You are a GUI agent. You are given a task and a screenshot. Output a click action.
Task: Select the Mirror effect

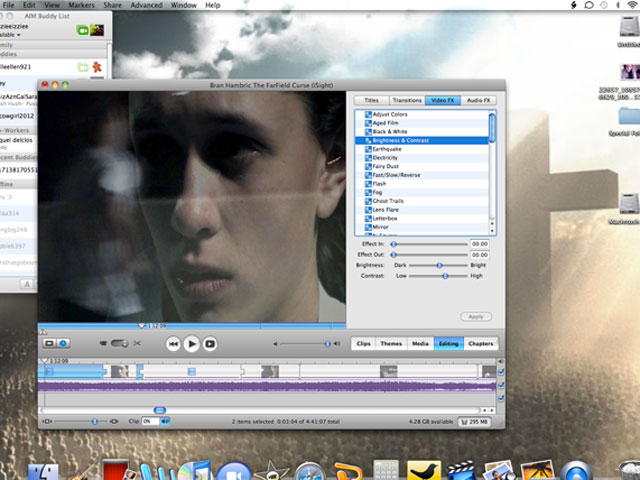click(422, 227)
